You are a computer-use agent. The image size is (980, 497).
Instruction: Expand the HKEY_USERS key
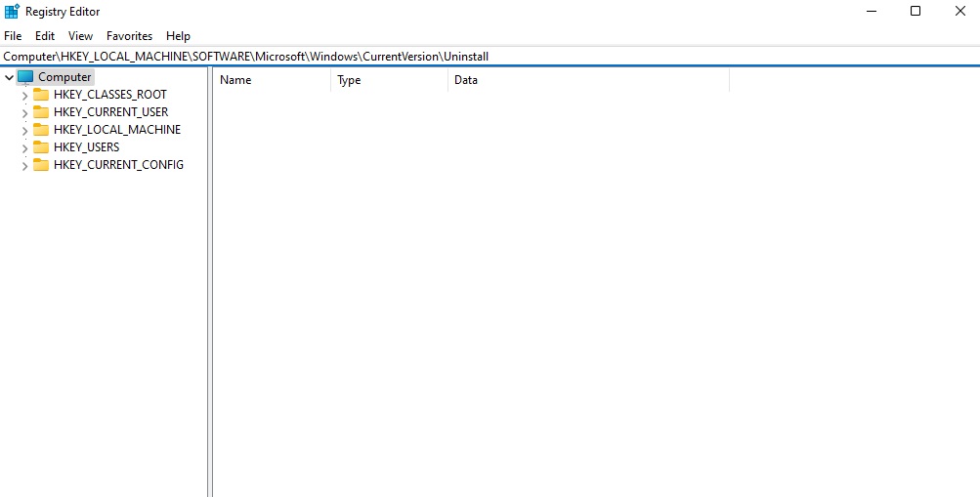24,148
